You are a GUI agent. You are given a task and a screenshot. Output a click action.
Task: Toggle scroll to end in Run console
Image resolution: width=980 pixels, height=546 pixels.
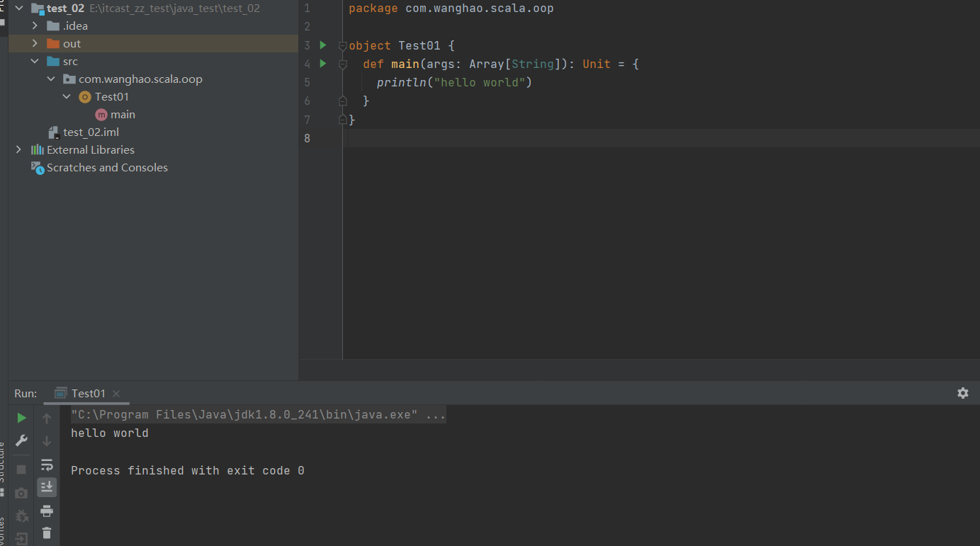(x=47, y=487)
